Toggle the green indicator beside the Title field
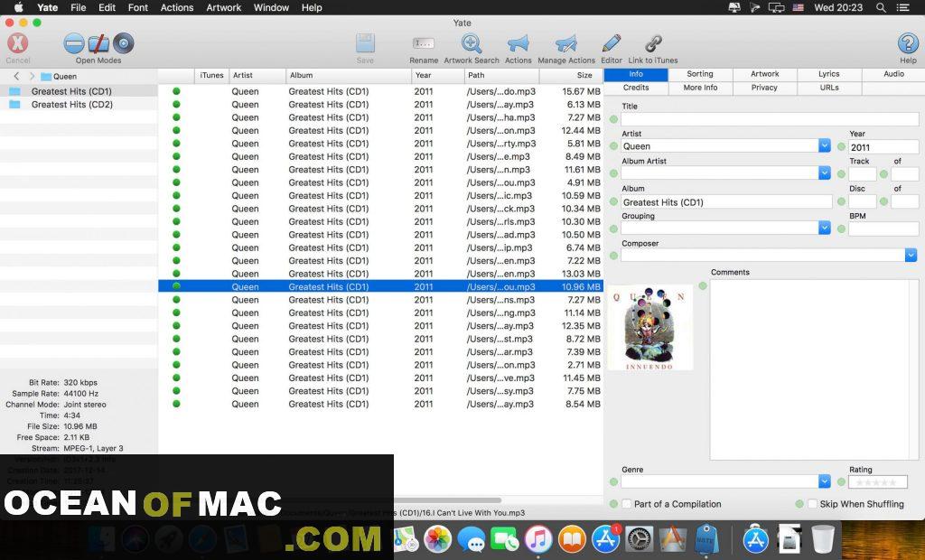Viewport: 925px width, 560px height. click(613, 119)
